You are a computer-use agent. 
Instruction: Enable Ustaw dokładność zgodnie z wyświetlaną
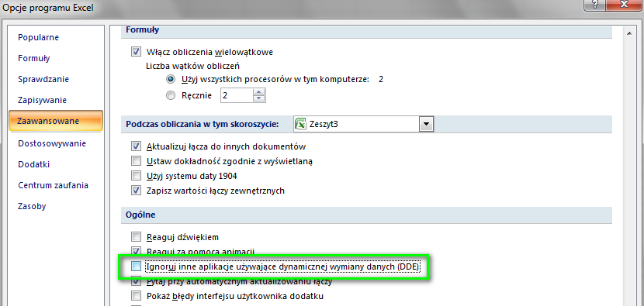click(x=136, y=161)
